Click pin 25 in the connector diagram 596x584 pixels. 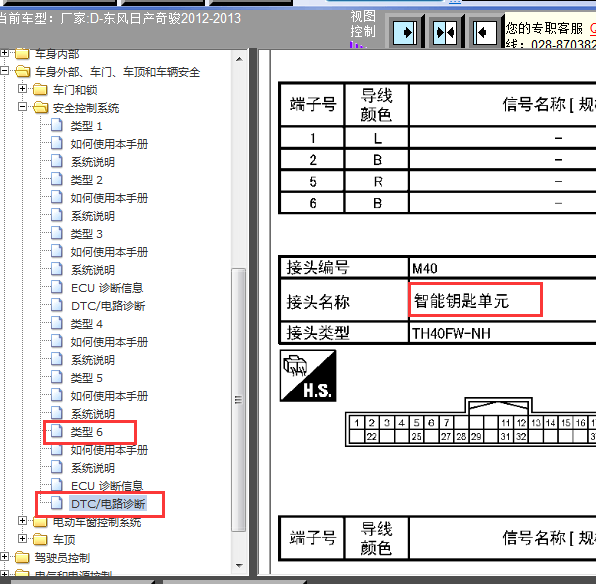pyautogui.click(x=417, y=436)
